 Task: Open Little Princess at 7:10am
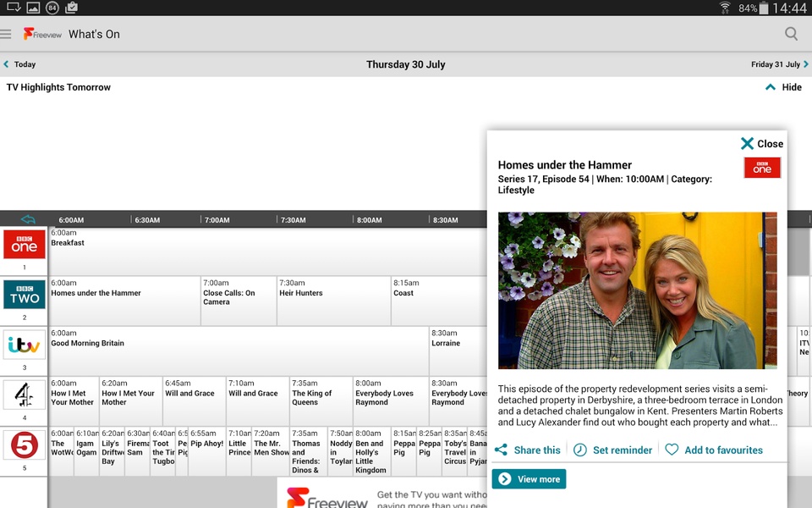coord(239,451)
